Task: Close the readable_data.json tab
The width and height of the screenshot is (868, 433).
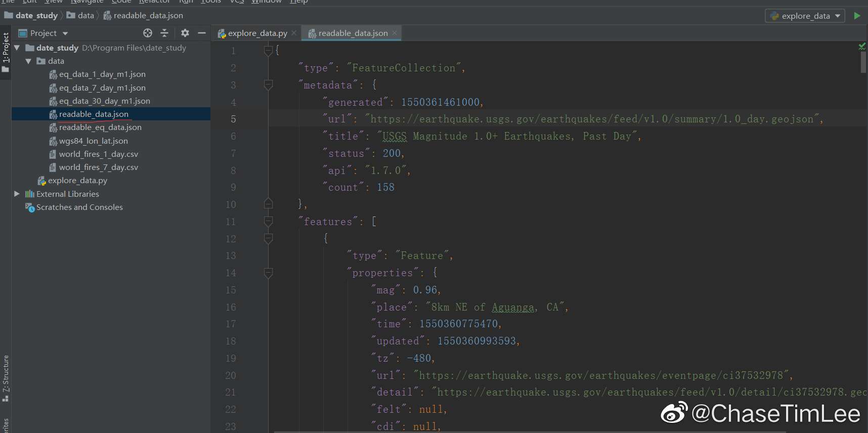Action: tap(395, 33)
